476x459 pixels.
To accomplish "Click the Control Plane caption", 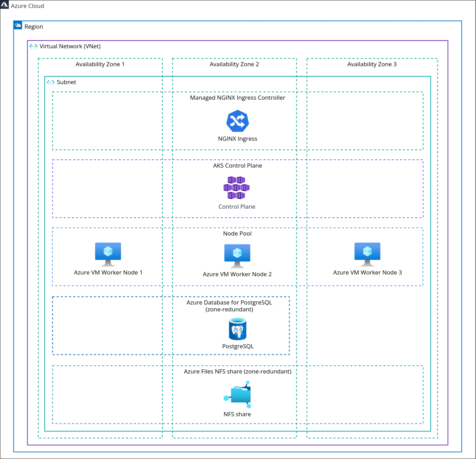I will tap(237, 207).
